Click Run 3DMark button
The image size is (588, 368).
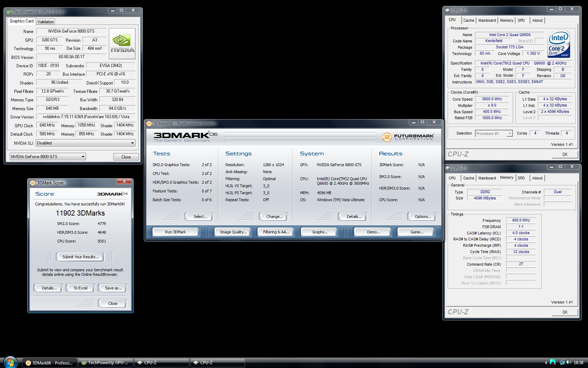(175, 232)
